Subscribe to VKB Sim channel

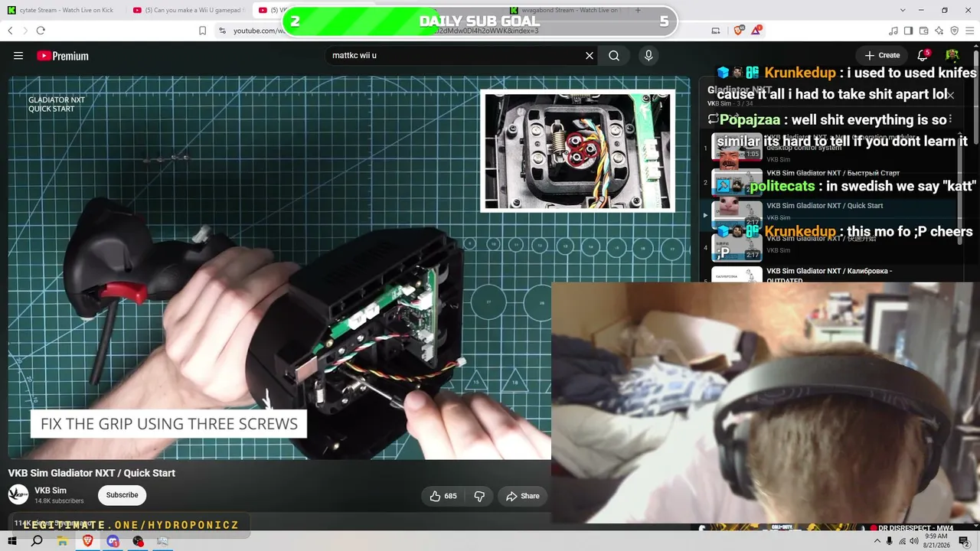coord(122,495)
